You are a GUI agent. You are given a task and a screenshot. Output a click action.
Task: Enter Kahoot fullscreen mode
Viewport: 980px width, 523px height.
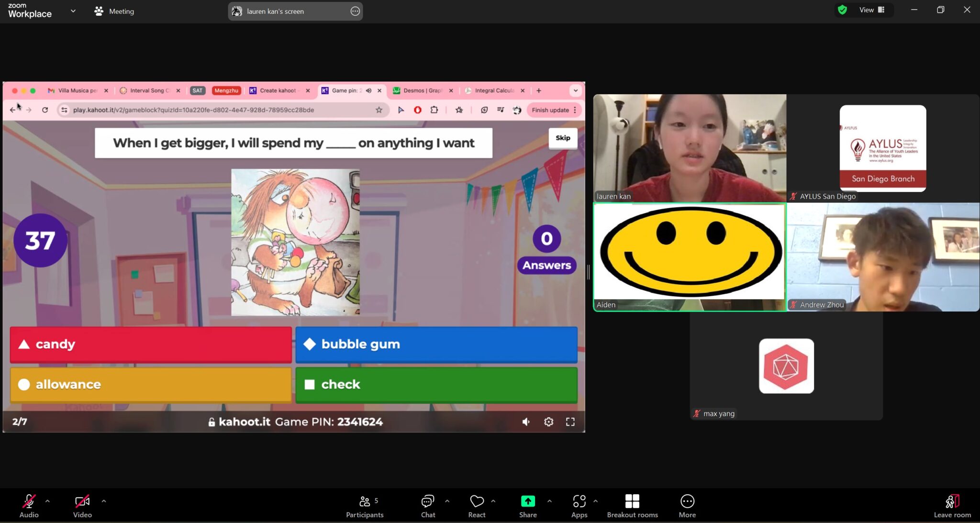coord(570,422)
